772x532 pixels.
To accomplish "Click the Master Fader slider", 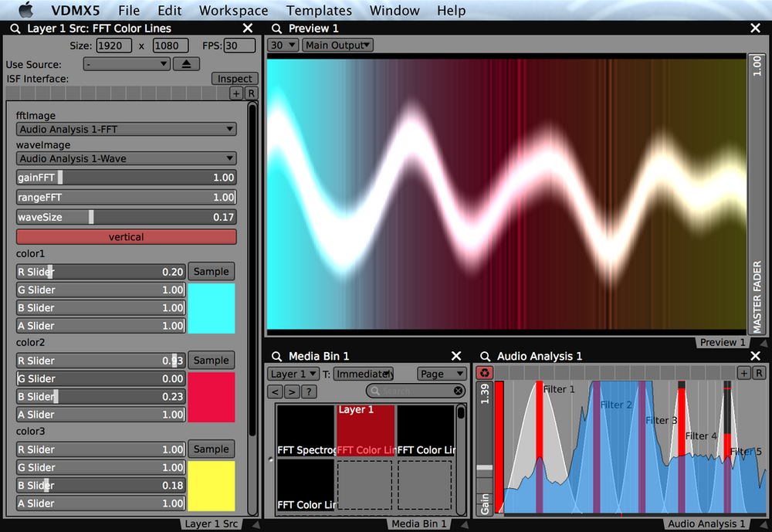I will click(x=757, y=194).
